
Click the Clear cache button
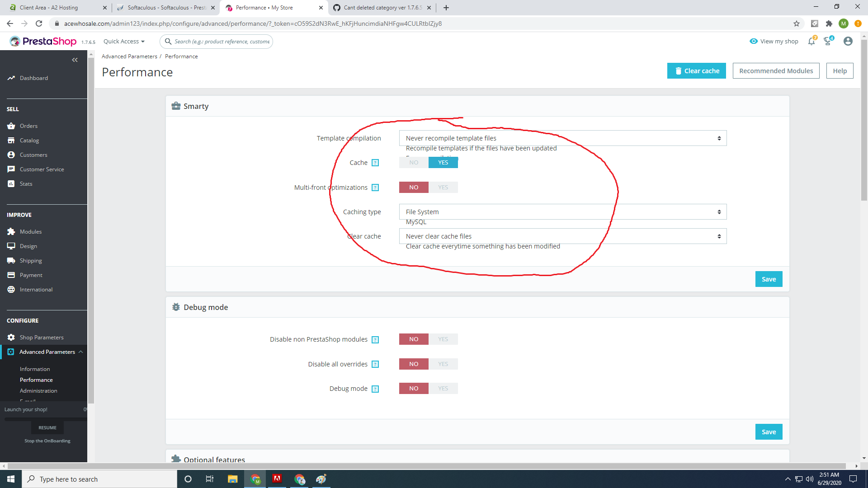(696, 71)
